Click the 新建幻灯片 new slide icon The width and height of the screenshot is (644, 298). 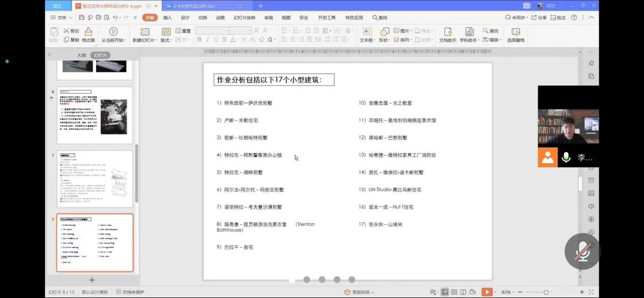144,32
